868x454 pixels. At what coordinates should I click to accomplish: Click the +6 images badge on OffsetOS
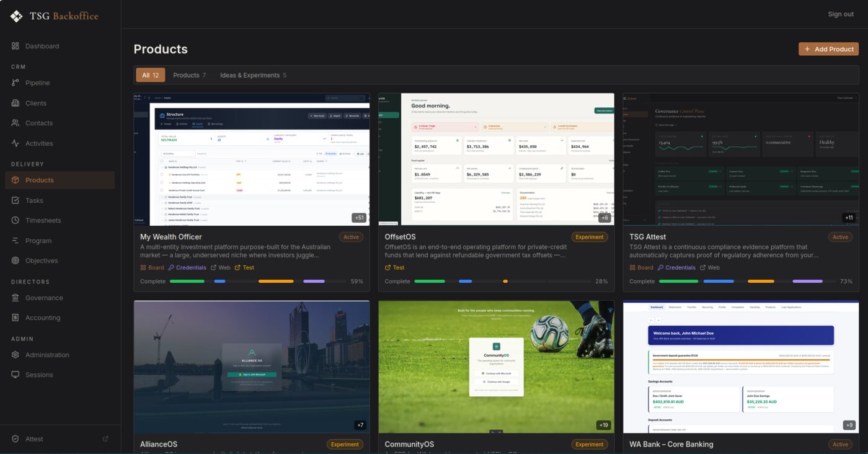(x=605, y=218)
